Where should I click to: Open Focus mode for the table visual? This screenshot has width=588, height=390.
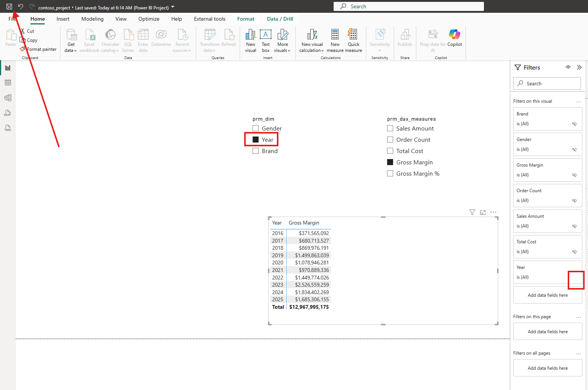point(483,212)
